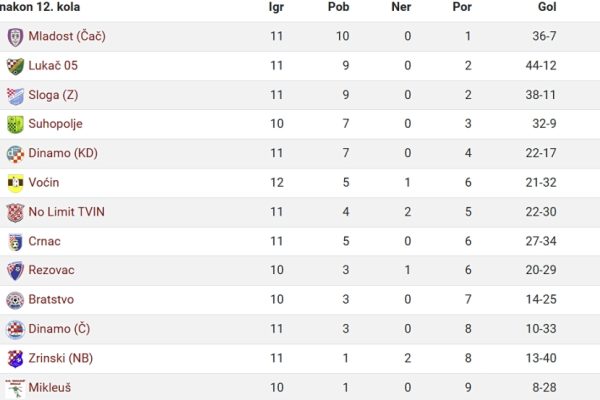Open the Dinamo (Č) team link

[59, 329]
